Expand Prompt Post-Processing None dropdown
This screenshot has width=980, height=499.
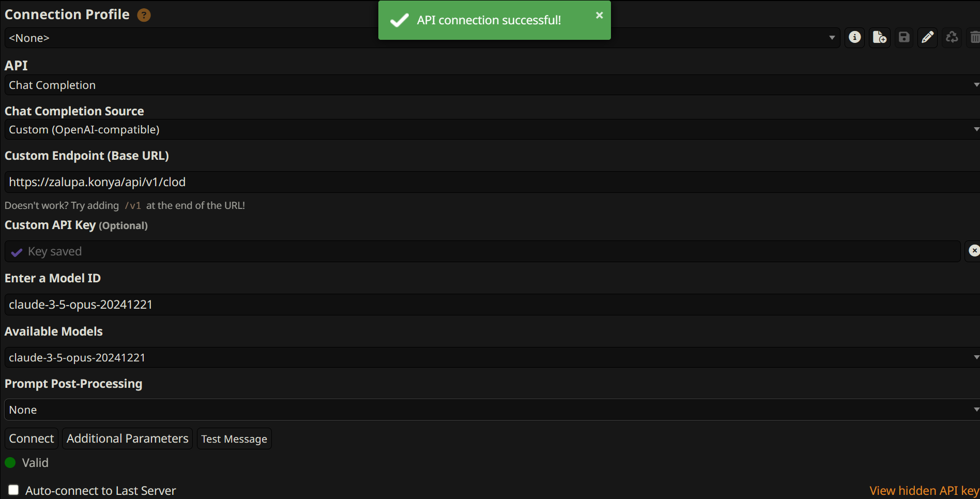coord(492,410)
